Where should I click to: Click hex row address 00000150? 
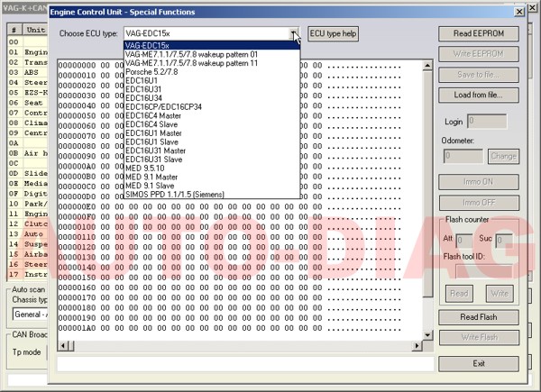pos(77,278)
